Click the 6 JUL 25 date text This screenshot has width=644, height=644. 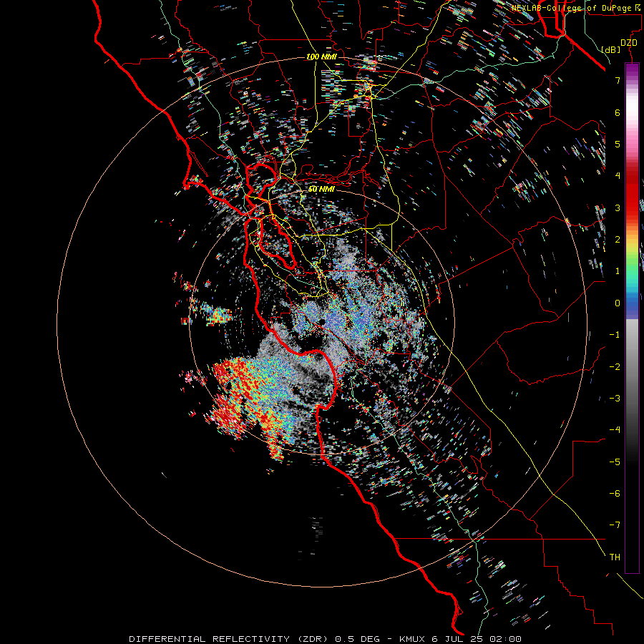click(x=457, y=639)
